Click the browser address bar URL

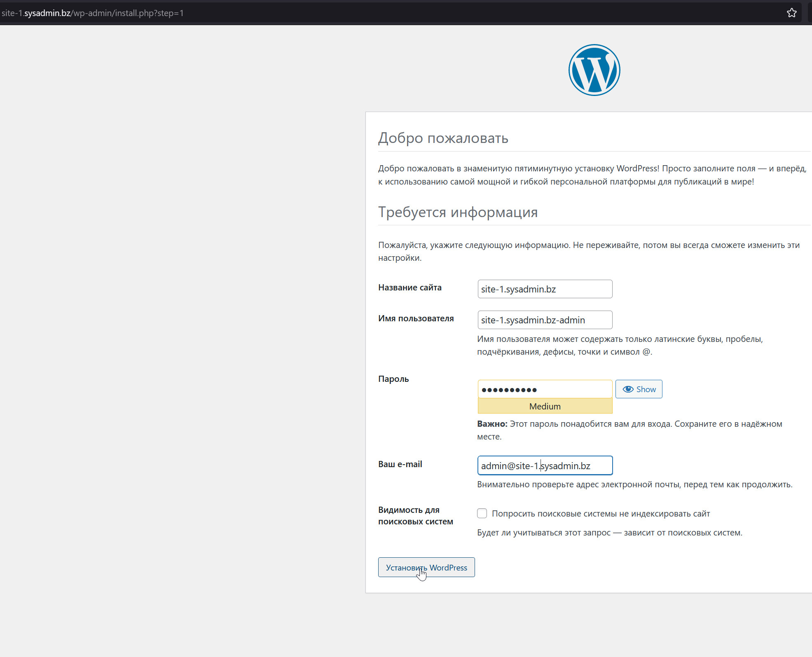[93, 13]
